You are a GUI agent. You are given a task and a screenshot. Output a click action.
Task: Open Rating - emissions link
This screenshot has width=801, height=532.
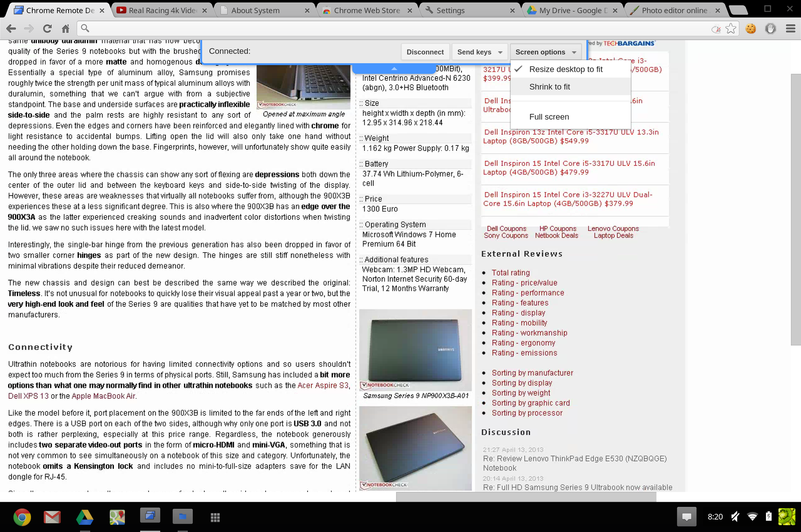pos(524,353)
